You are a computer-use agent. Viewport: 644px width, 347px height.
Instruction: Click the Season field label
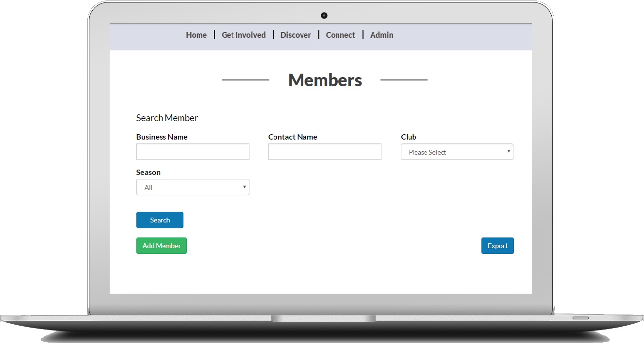[x=149, y=173]
